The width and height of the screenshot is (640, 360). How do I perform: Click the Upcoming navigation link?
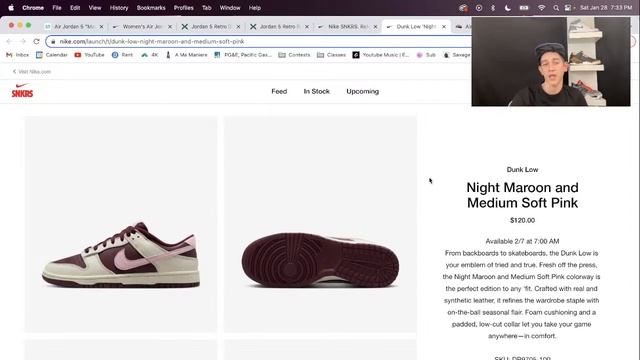click(x=362, y=91)
